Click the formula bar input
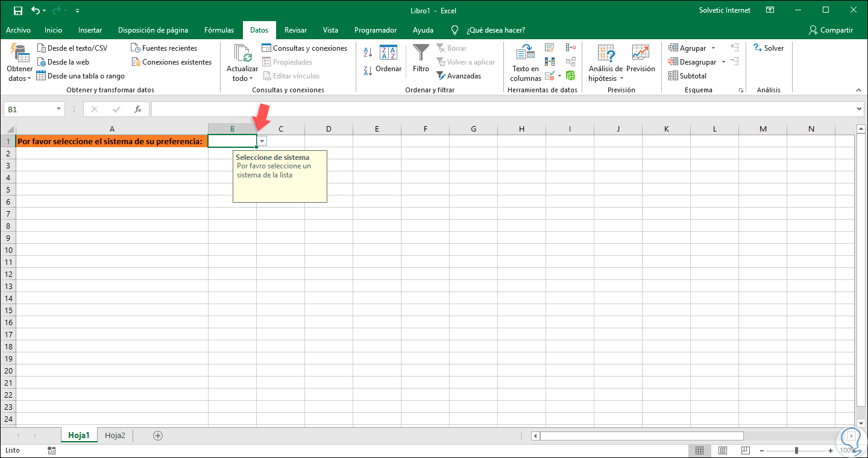This screenshot has width=868, height=458. 503,109
